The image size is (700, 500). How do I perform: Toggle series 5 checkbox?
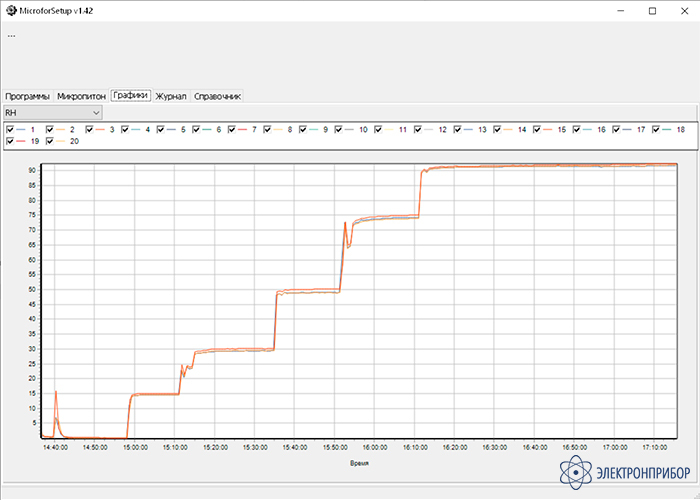(163, 130)
